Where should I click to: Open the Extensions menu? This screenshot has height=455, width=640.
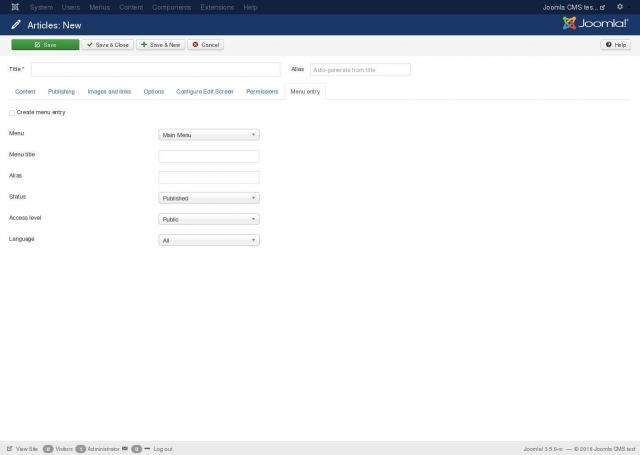point(217,7)
